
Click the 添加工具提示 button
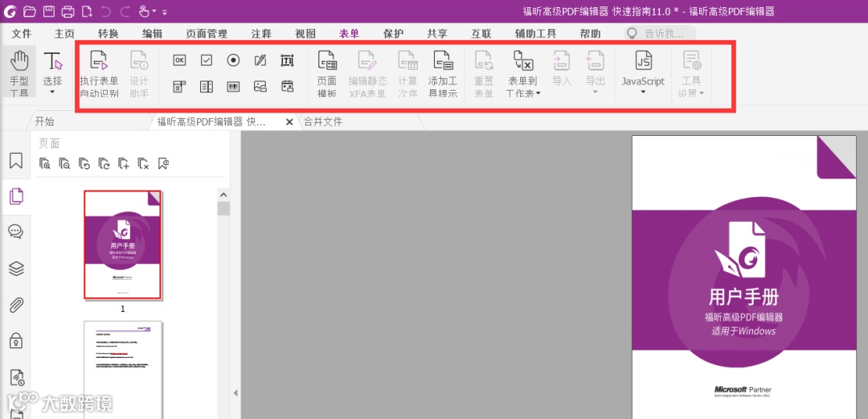point(443,72)
